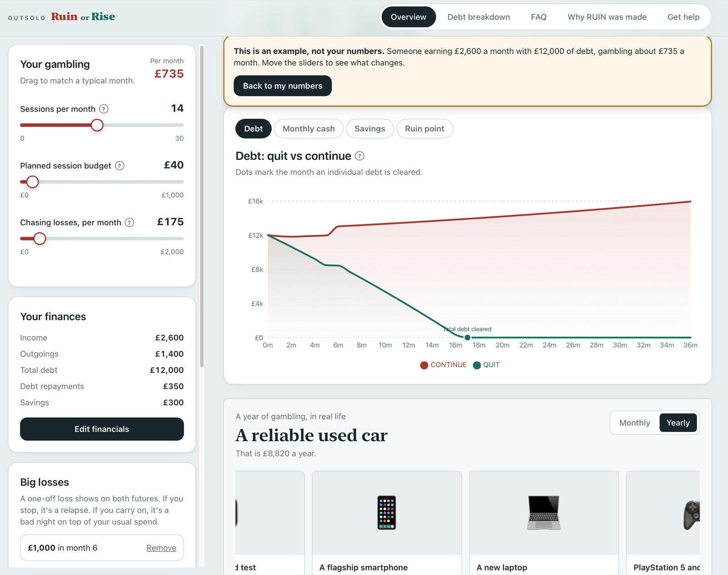
Task: Click the Chasing losses slider handle
Action: coord(40,238)
